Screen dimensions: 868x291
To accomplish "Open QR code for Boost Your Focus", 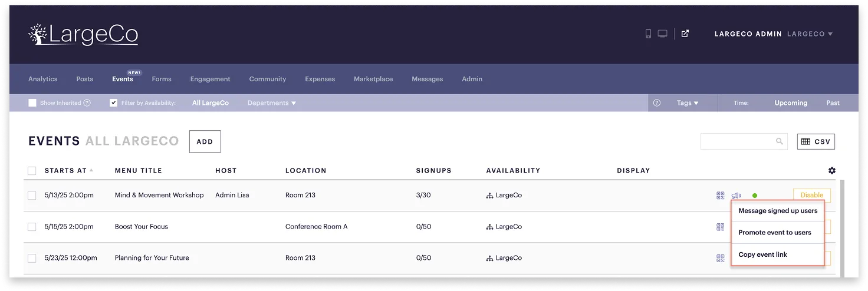I will (x=721, y=227).
